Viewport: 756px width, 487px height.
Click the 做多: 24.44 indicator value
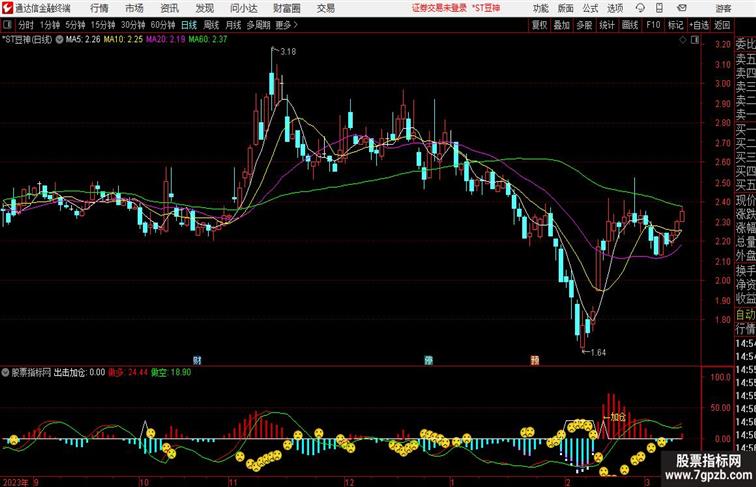pos(128,372)
